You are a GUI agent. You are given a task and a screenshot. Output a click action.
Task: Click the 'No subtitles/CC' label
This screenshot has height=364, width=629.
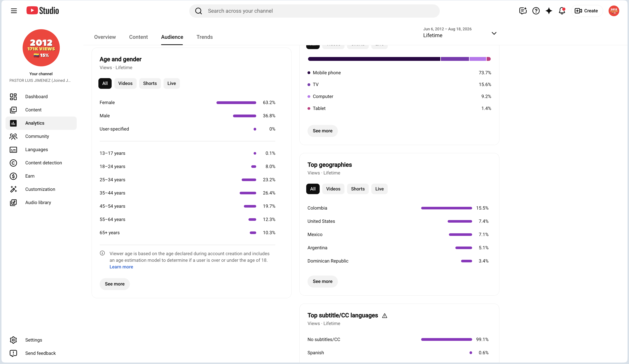(x=324, y=339)
